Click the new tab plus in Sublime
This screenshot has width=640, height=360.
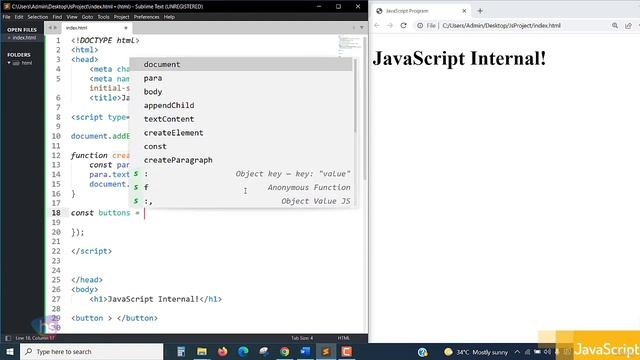pyautogui.click(x=354, y=28)
